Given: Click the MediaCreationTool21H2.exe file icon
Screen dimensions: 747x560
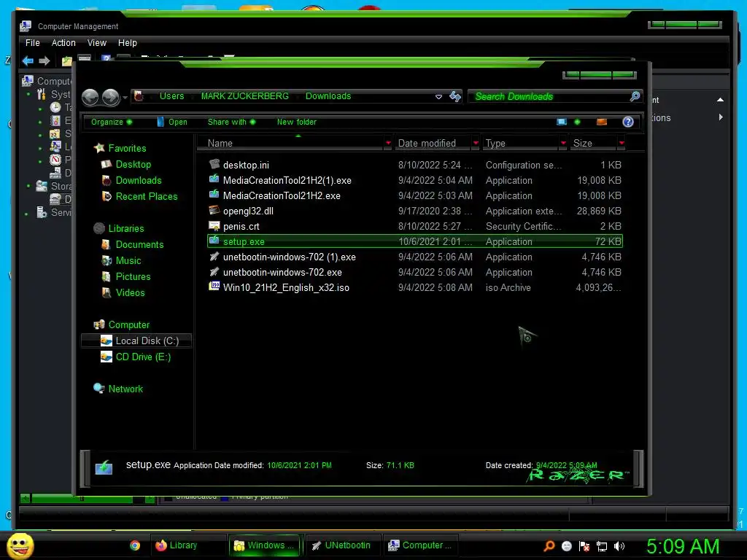Looking at the screenshot, I should [x=214, y=195].
